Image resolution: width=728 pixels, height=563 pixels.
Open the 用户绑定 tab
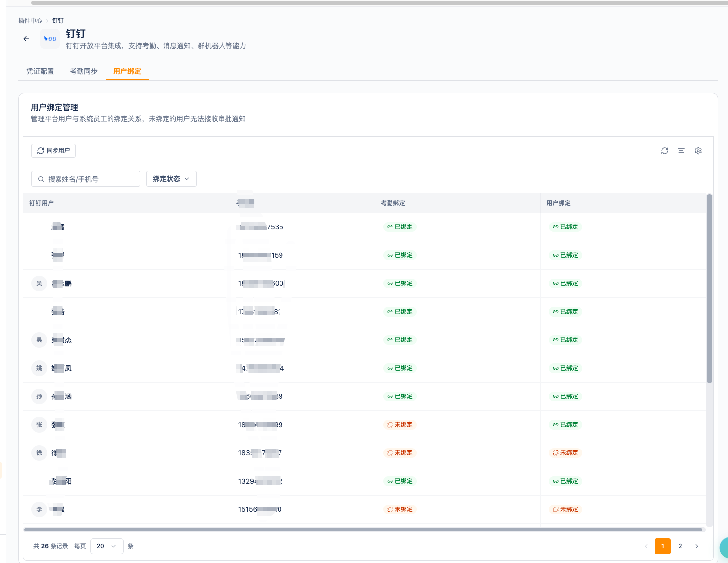(x=127, y=71)
